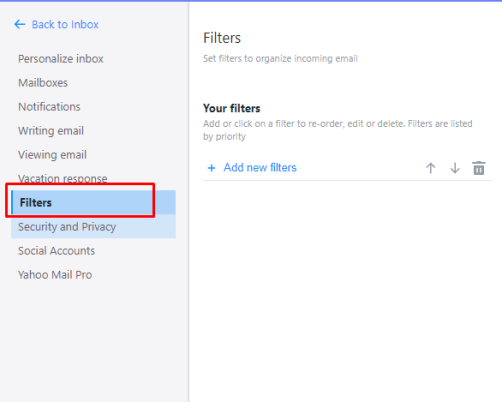Move the filter down with the down arrow

point(455,168)
